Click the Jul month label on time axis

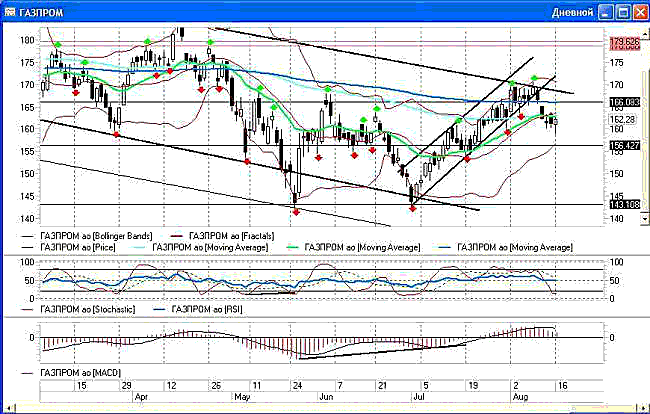(x=419, y=397)
